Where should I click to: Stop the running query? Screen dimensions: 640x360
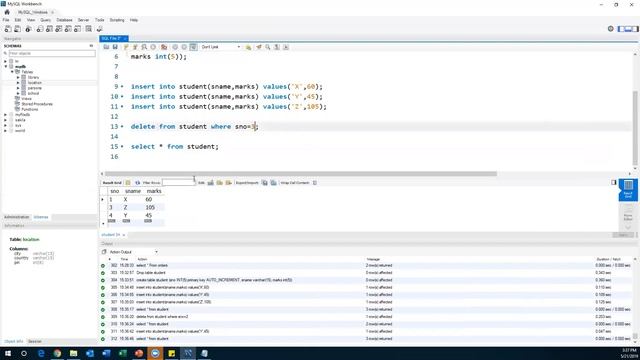point(153,47)
